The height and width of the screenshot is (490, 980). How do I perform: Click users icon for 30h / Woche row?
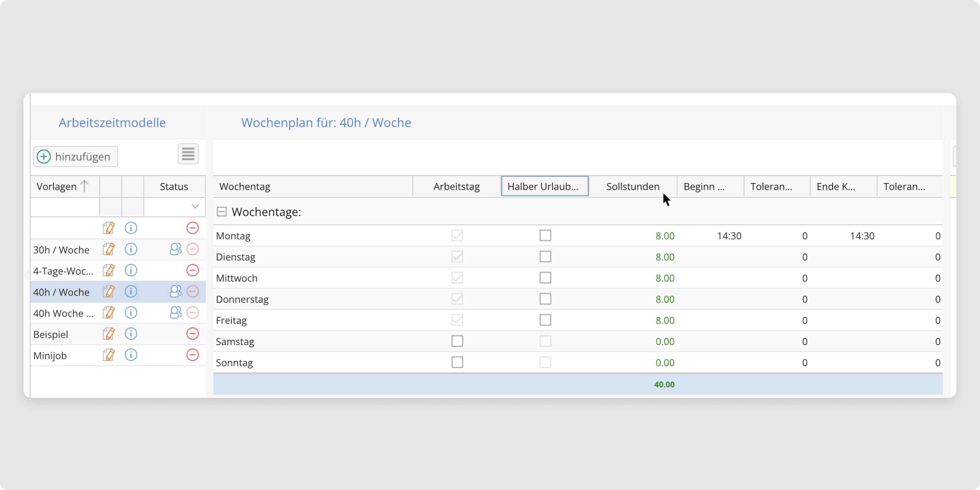(x=175, y=250)
